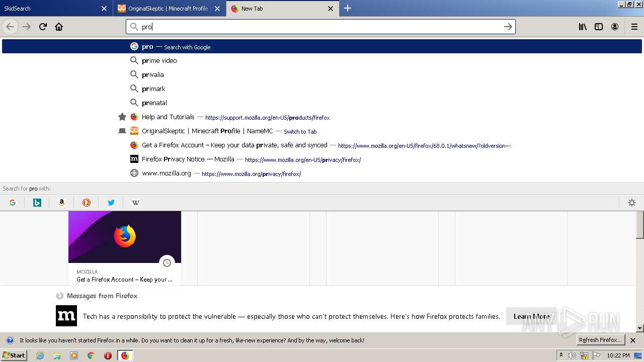Show sidebars using the sidebar icon
The image size is (644, 362).
(599, 27)
